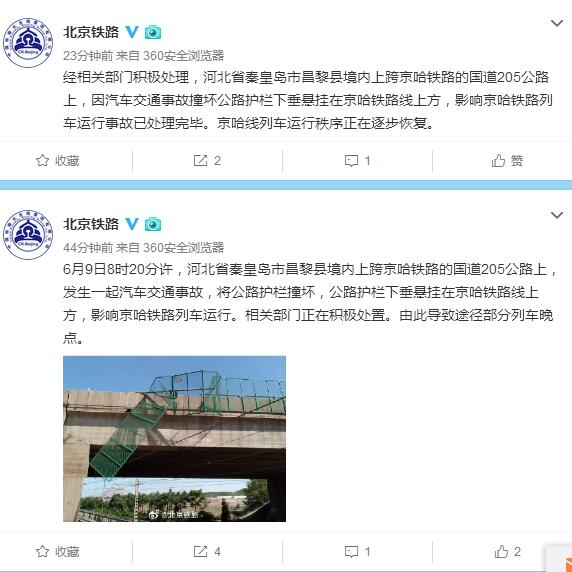Click the blue verified V badge on second post
The width and height of the screenshot is (572, 572).
coord(132,224)
